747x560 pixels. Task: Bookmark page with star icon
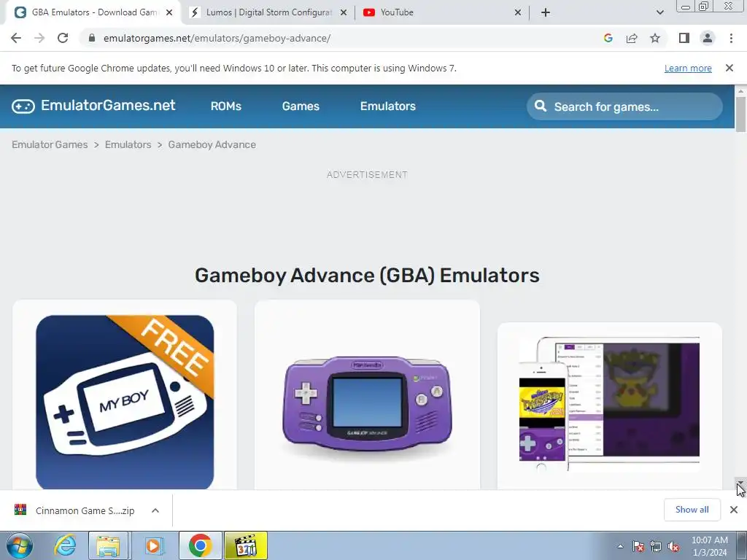[655, 38]
